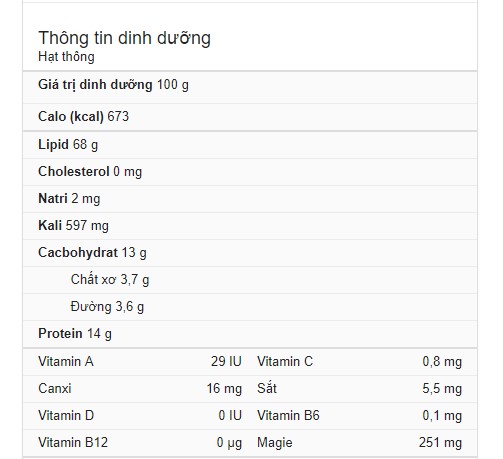Image resolution: width=503 pixels, height=459 pixels.
Task: Click the Đường 3,6 g row
Action: 250,307
